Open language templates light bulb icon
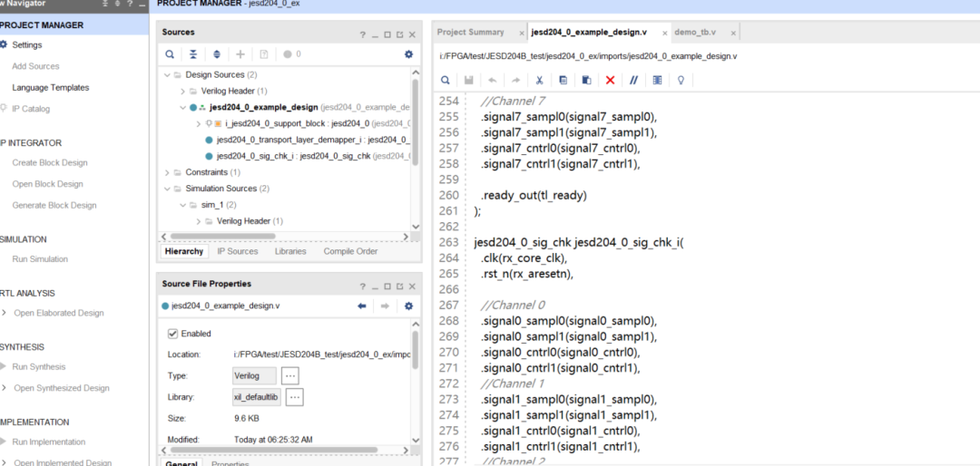This screenshot has height=466, width=980. [681, 81]
